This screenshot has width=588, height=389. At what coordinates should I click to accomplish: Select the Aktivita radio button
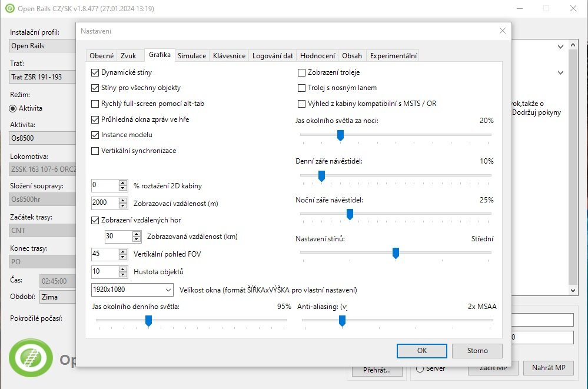13,108
